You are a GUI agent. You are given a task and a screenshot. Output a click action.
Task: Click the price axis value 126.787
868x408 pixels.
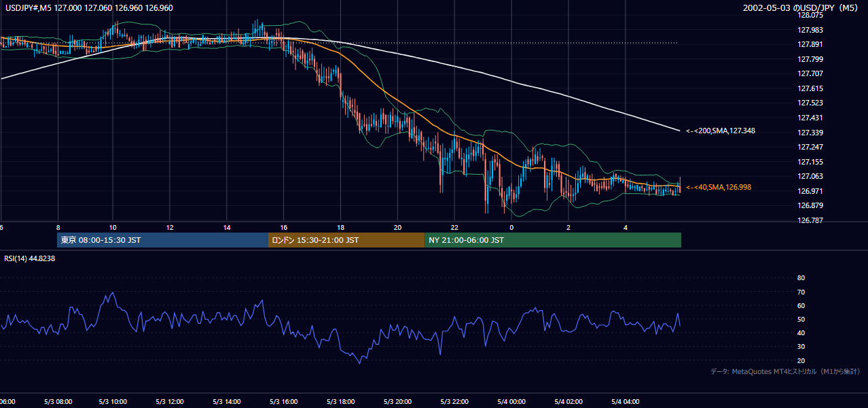click(x=810, y=220)
